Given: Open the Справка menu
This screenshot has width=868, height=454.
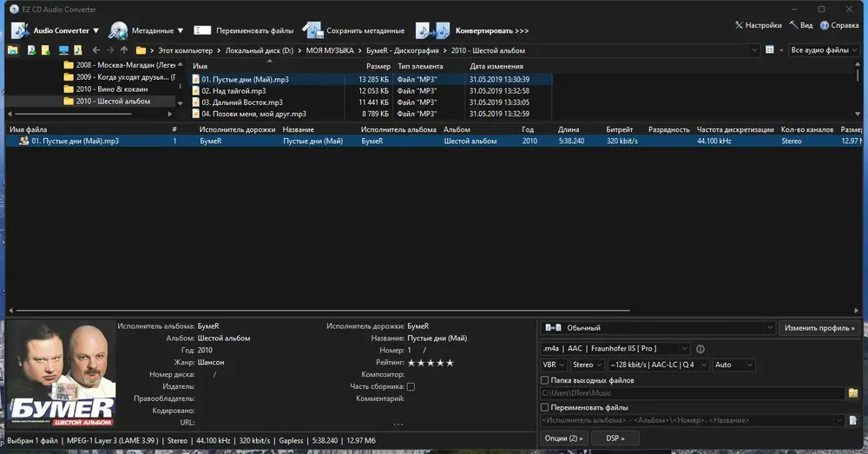Looking at the screenshot, I should (x=839, y=25).
